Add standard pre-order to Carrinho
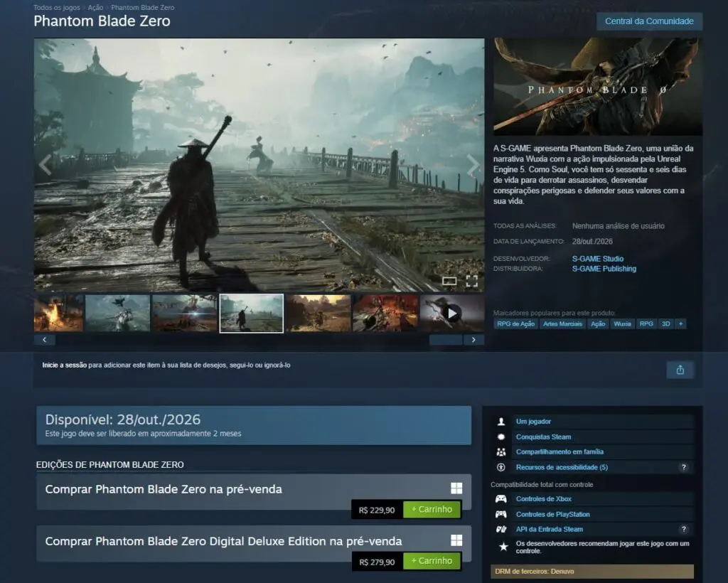The image size is (728, 583). [432, 509]
